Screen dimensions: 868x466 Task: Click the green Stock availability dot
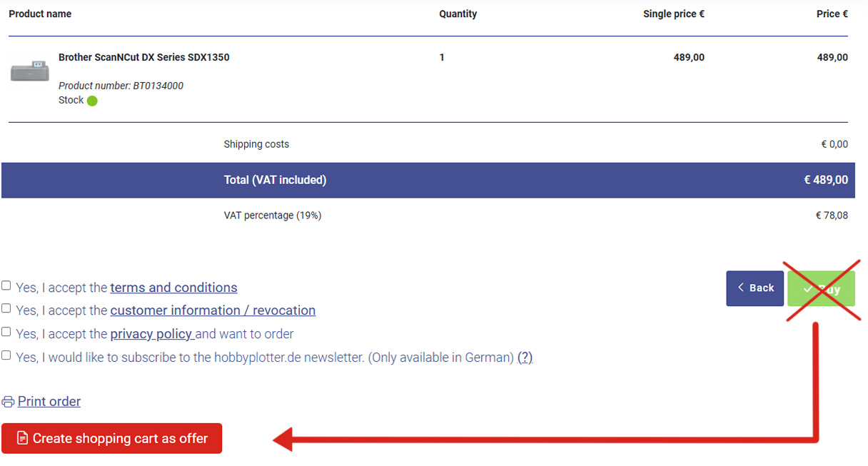point(92,101)
